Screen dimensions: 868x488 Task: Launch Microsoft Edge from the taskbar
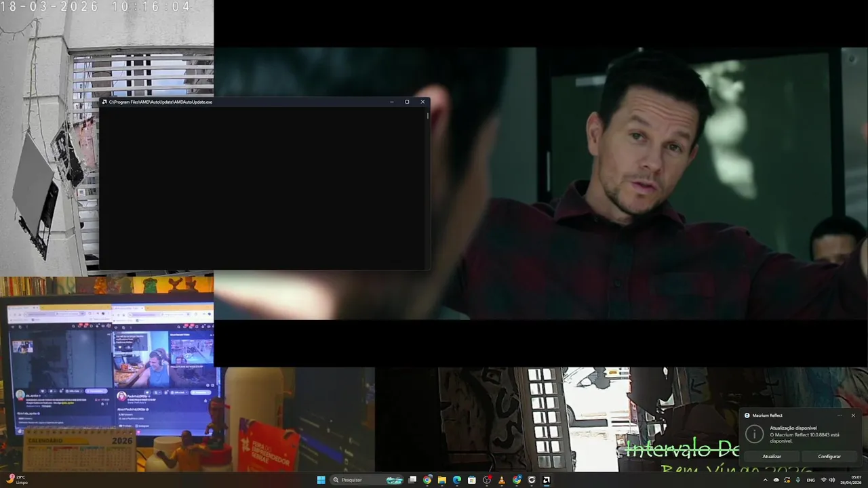tap(457, 480)
